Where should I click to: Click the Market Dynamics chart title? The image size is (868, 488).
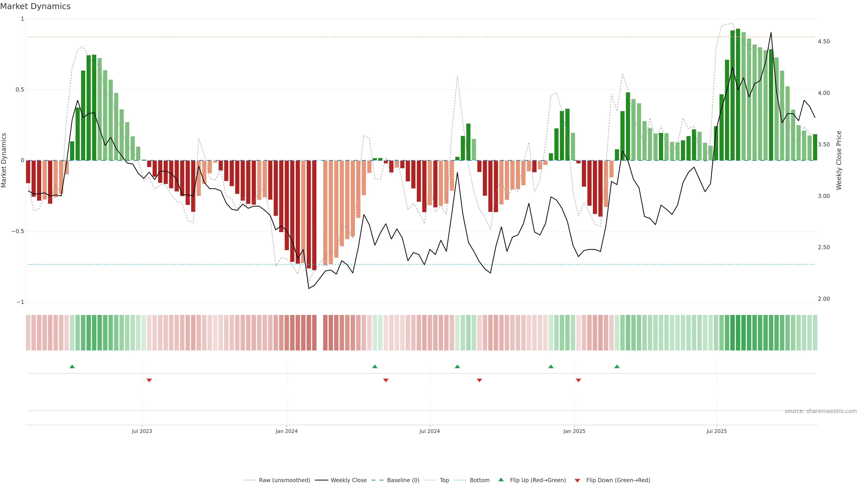[35, 6]
